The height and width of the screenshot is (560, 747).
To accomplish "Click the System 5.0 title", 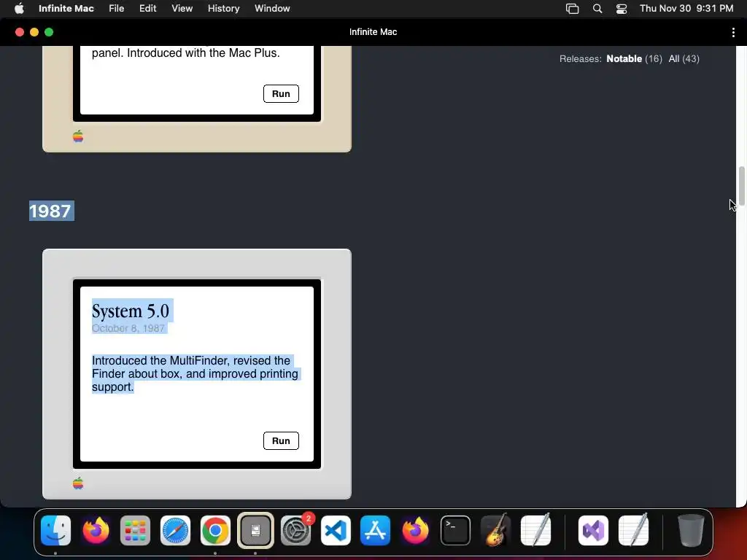I will [x=131, y=311].
